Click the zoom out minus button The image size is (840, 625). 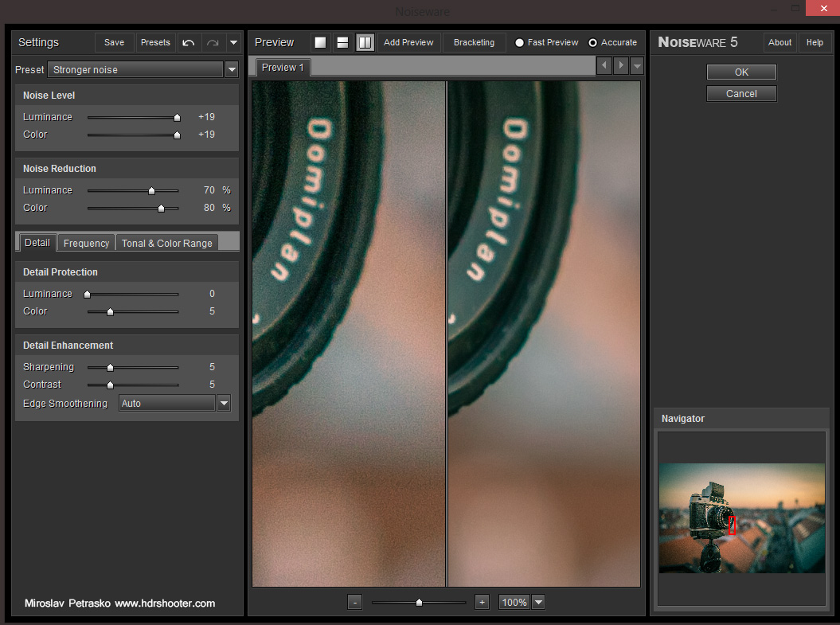coord(355,602)
